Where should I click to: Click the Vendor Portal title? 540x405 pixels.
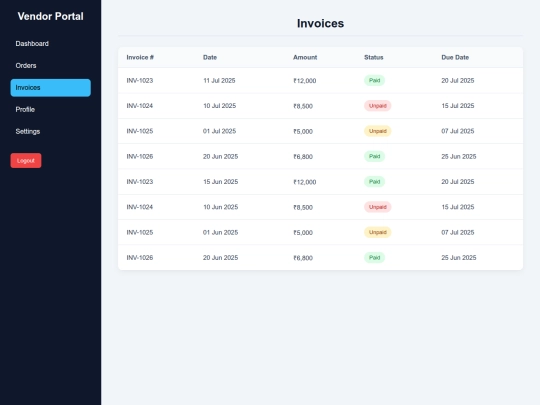[x=51, y=16]
